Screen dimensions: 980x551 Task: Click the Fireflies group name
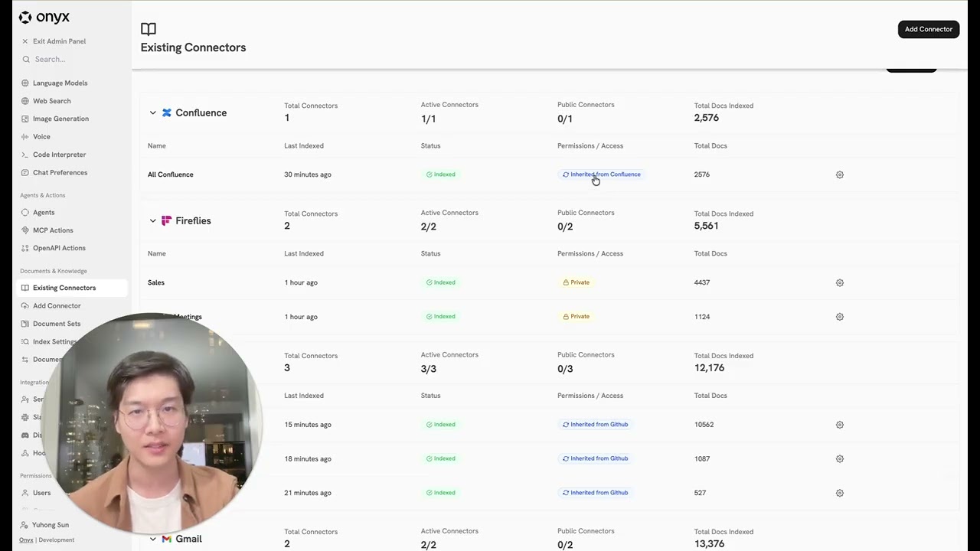(x=193, y=220)
